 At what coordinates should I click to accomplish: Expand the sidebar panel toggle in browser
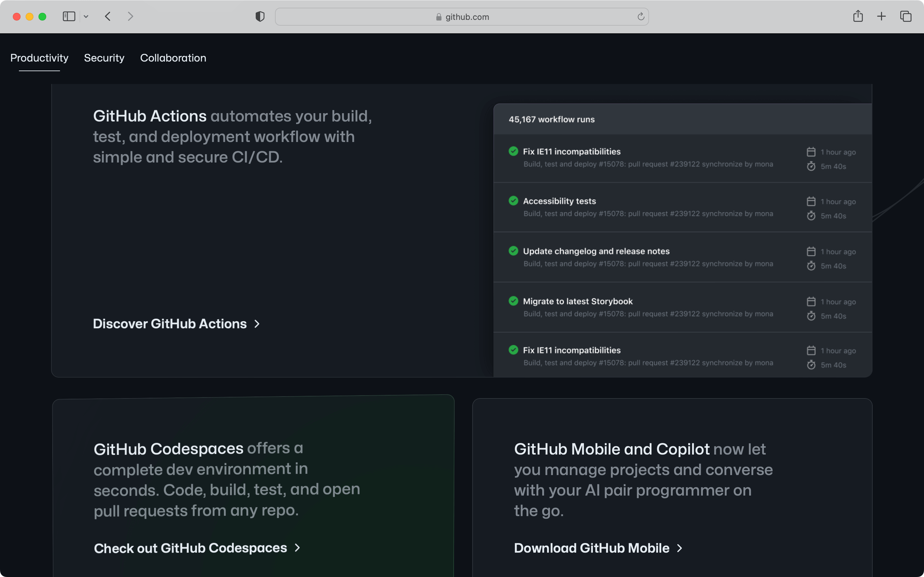click(69, 16)
